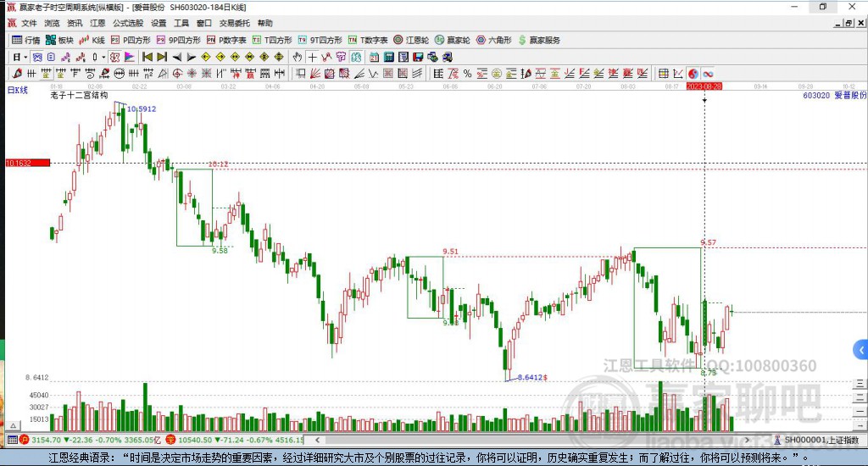Click the zigzag V-line tool icon
This screenshot has height=466, width=868.
[x=374, y=73]
